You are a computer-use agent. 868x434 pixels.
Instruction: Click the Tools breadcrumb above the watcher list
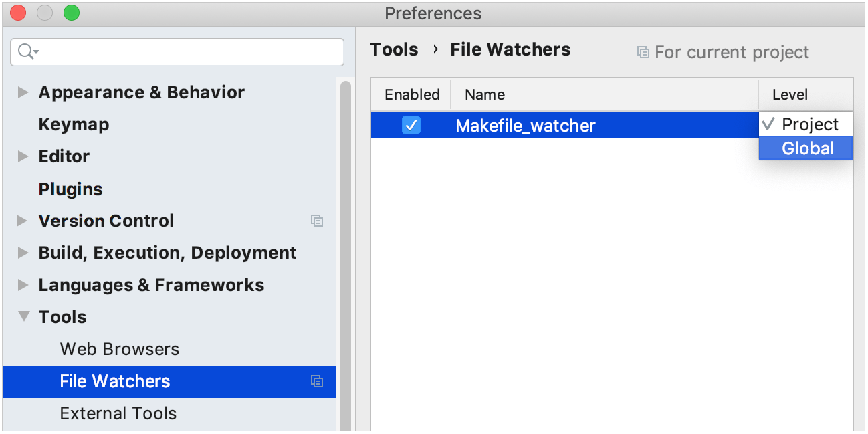pos(395,49)
